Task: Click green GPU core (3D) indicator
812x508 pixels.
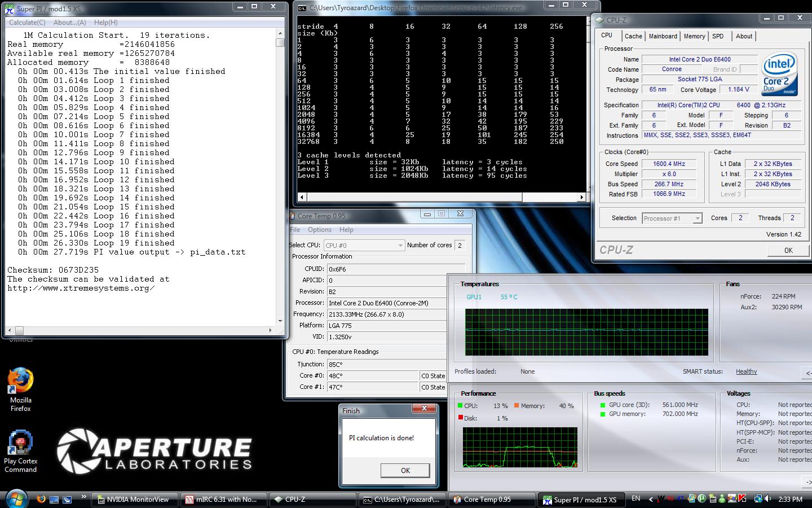Action: pyautogui.click(x=603, y=405)
